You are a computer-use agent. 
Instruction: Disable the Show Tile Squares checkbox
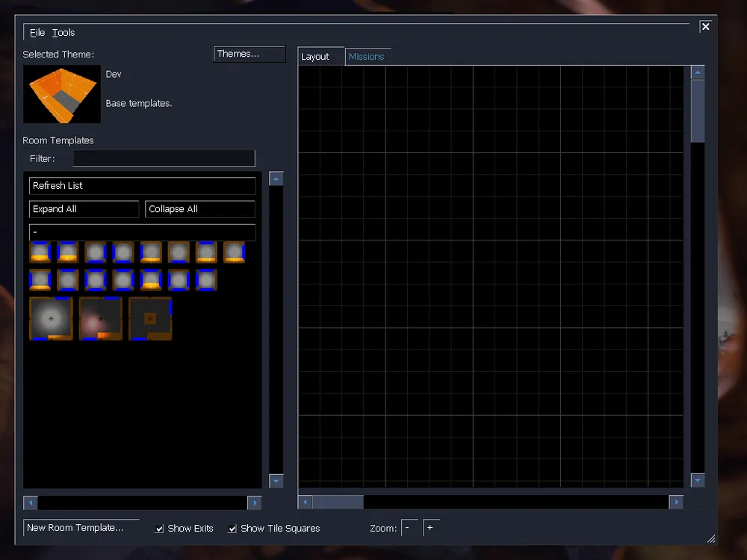232,529
